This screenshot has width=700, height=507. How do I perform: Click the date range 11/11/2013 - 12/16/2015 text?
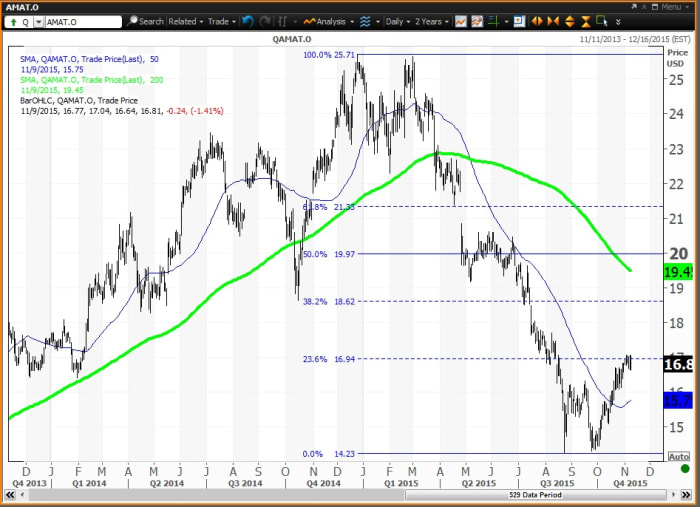coord(635,39)
